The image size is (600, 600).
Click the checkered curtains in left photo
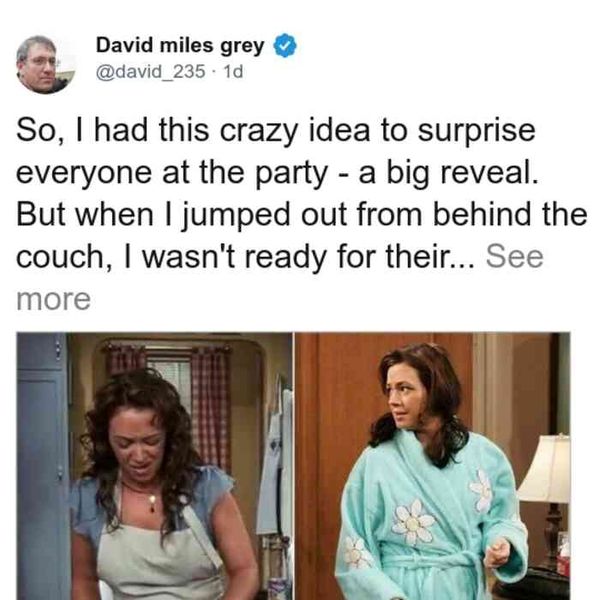pyautogui.click(x=209, y=406)
